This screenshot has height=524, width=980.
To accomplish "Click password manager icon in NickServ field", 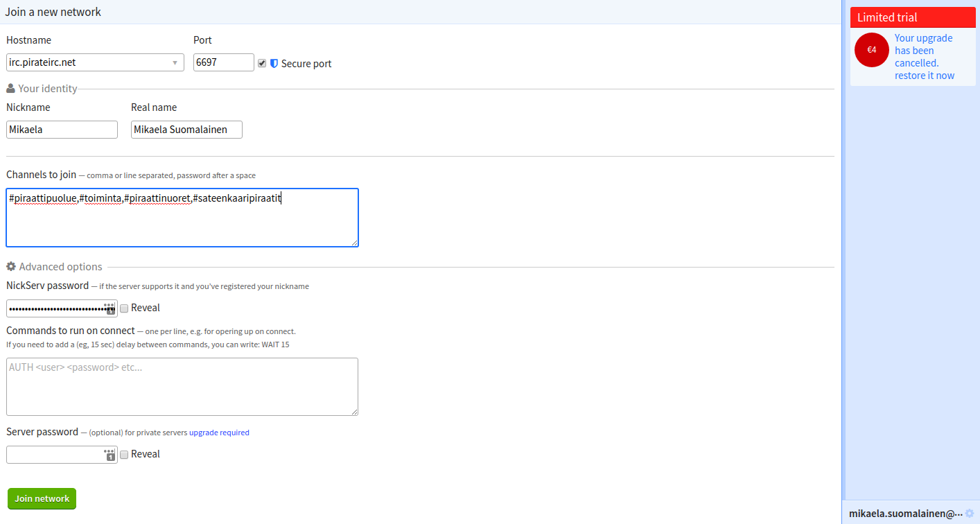I will pos(110,308).
